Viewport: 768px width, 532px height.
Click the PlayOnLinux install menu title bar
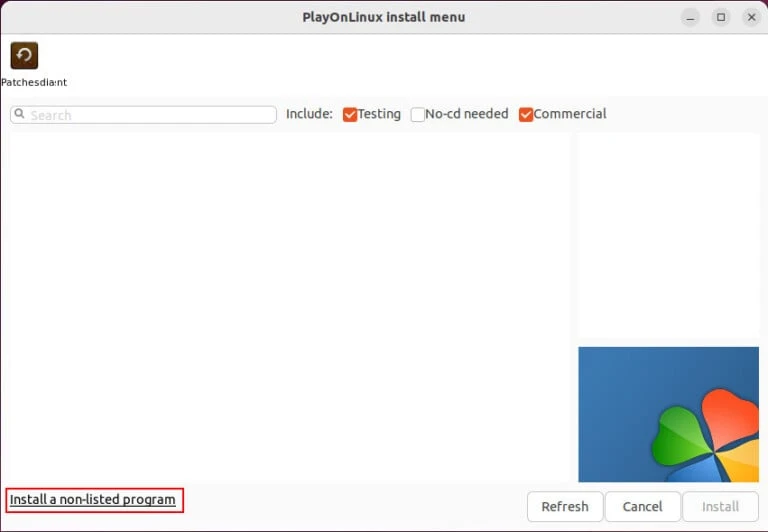coord(384,17)
